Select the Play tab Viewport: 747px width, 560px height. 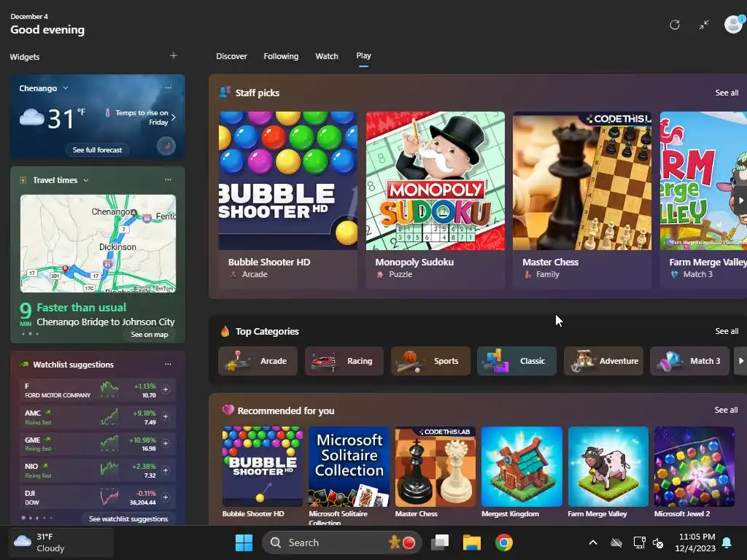(363, 55)
